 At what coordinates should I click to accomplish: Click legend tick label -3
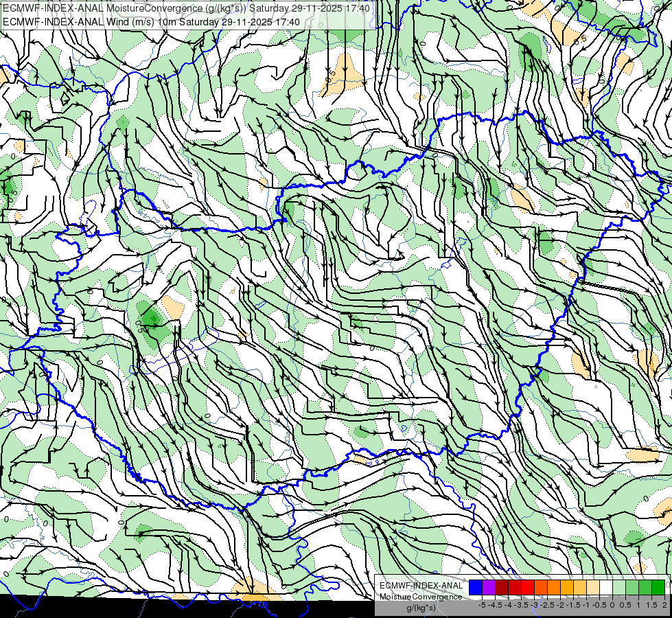(x=534, y=605)
